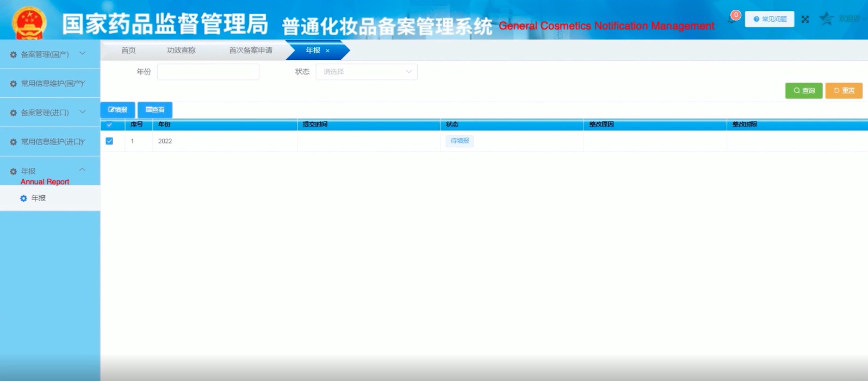Screen dimensions: 868x381
Task: Open the 状态 dropdown selector
Action: point(367,72)
